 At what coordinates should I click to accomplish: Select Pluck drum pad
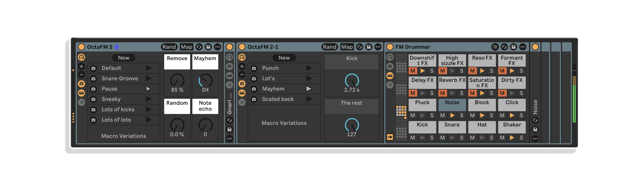[422, 105]
